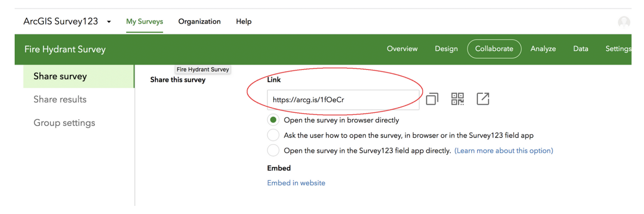
Task: Switch to the Analyze tab
Action: click(x=543, y=49)
